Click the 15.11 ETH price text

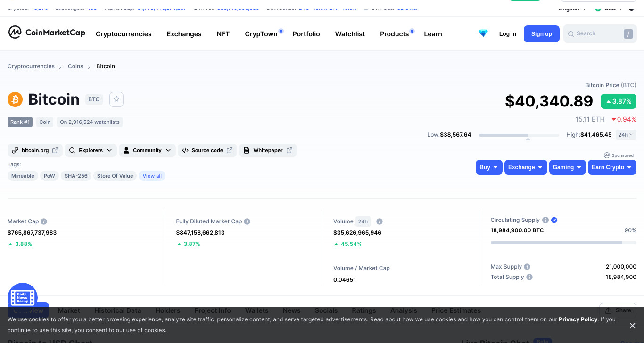click(x=590, y=119)
